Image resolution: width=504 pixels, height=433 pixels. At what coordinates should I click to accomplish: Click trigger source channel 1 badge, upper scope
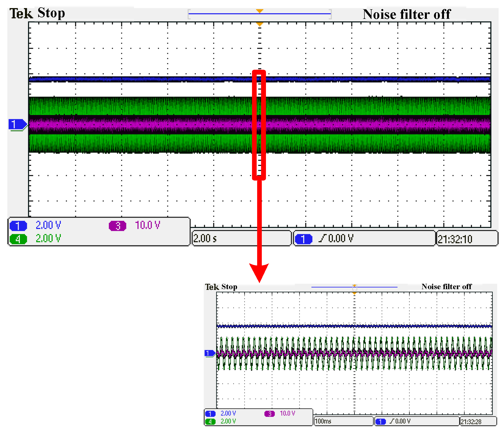click(303, 239)
